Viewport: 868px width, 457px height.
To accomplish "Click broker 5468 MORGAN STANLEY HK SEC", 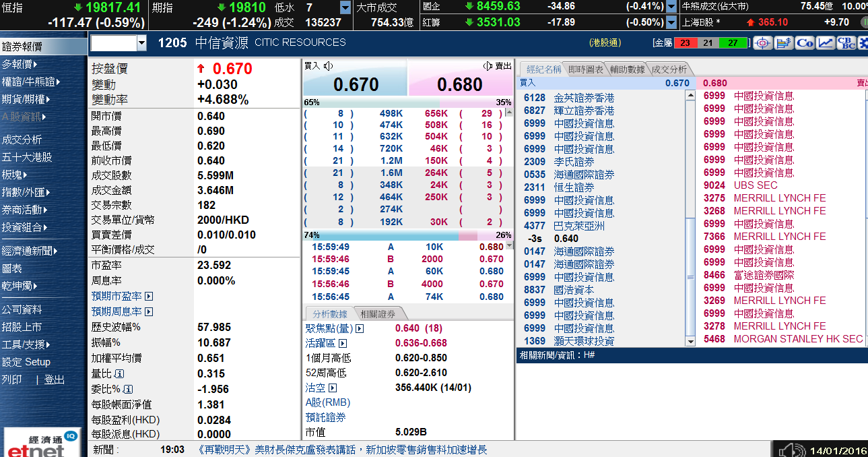I will click(783, 339).
